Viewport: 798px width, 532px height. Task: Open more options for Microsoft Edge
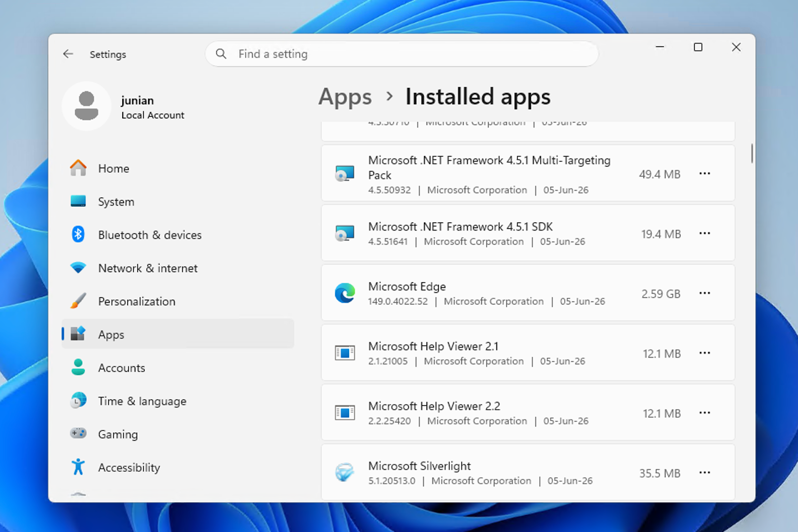point(704,293)
